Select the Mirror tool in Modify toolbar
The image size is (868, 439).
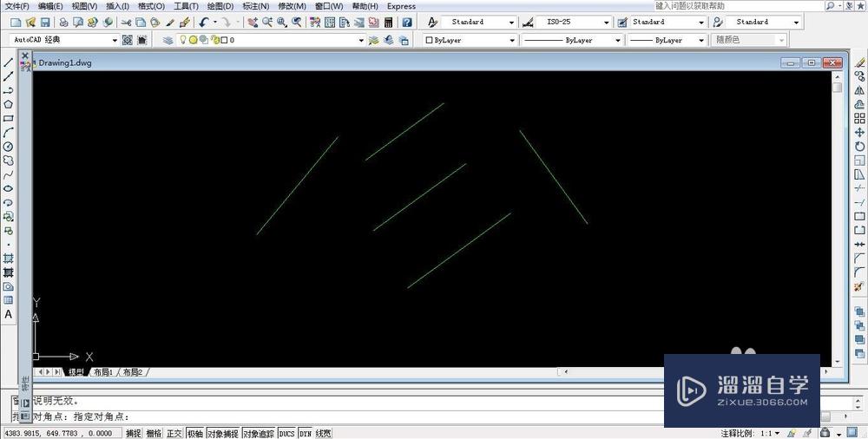point(859,90)
